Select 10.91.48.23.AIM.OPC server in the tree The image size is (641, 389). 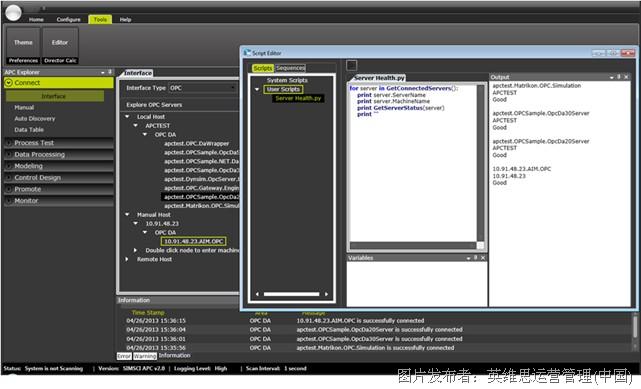click(194, 241)
